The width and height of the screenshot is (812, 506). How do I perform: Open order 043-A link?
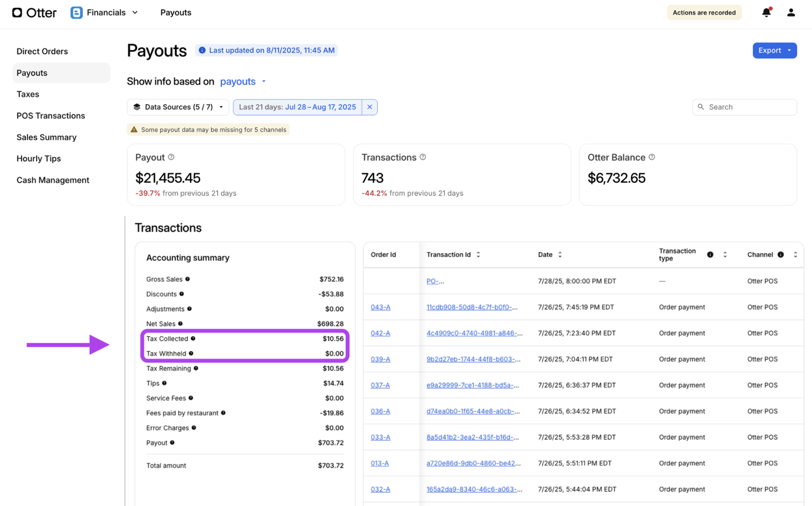(x=380, y=307)
